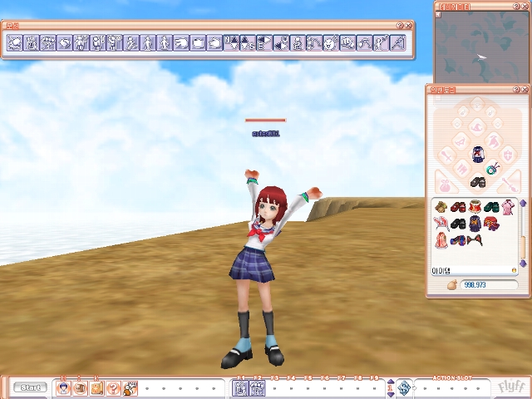
Task: Click the minimap corner arrow toggle
Action: [438, 15]
